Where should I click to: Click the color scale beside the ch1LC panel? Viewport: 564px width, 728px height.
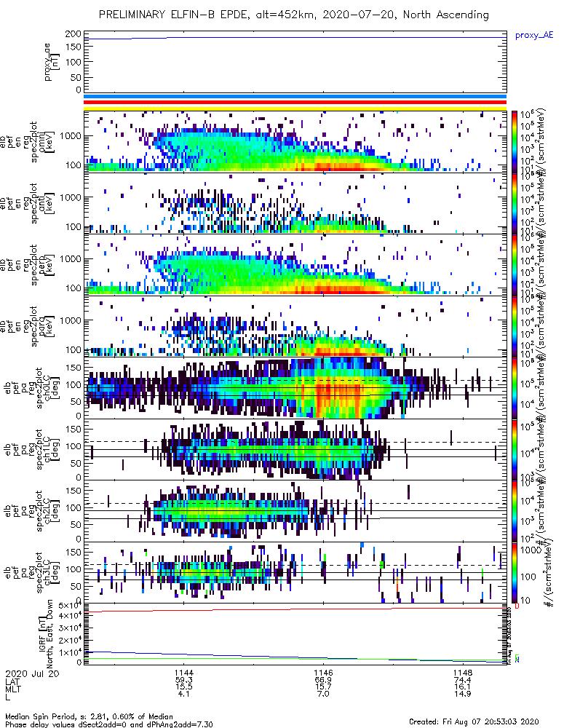point(515,449)
